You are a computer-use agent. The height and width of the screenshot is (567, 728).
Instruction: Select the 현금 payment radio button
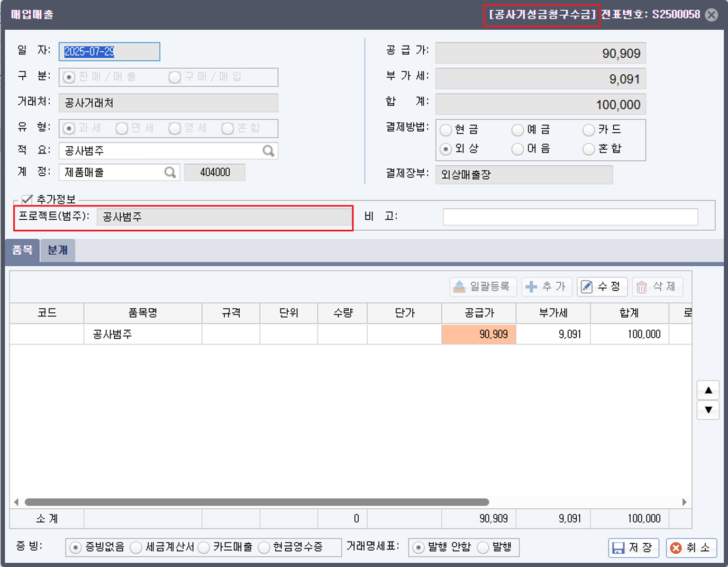447,130
